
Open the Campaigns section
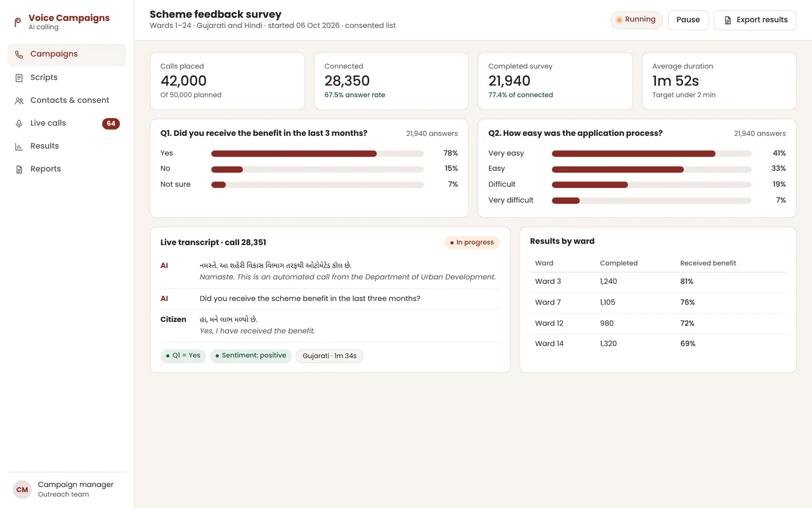[67, 55]
